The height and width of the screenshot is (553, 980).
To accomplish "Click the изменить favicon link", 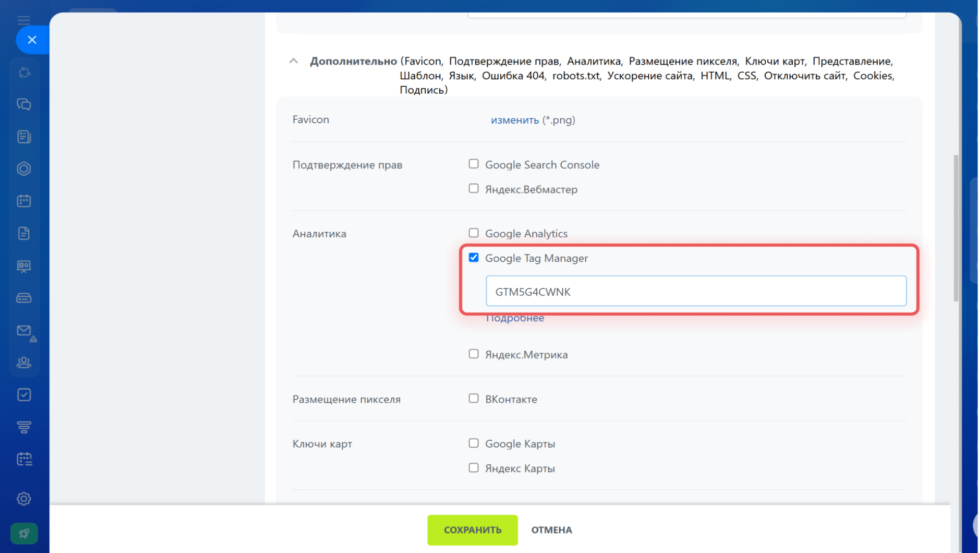I will [514, 120].
